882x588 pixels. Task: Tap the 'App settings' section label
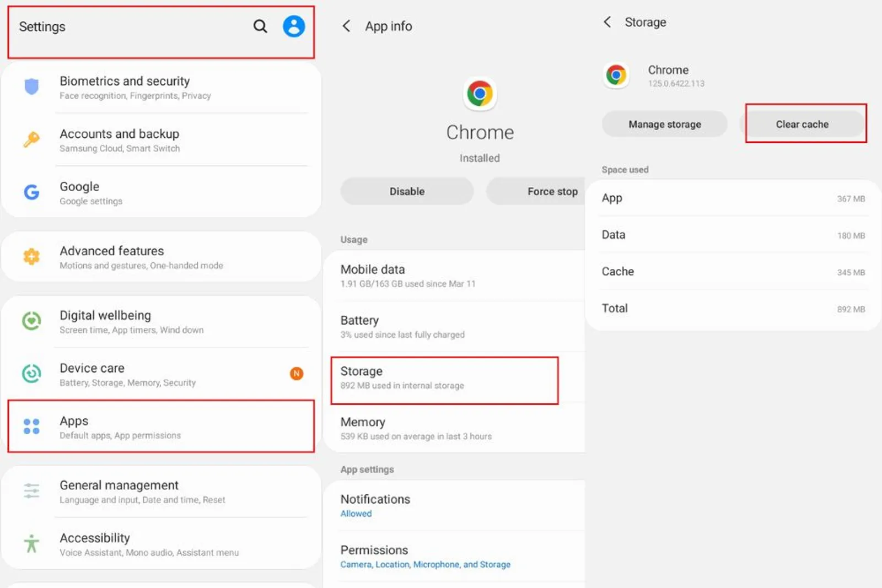[x=367, y=470]
